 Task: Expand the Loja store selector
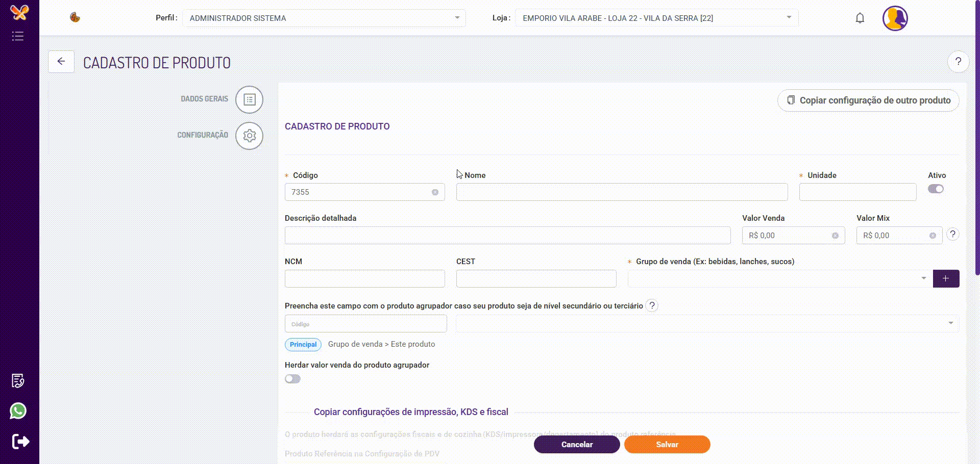click(656, 18)
